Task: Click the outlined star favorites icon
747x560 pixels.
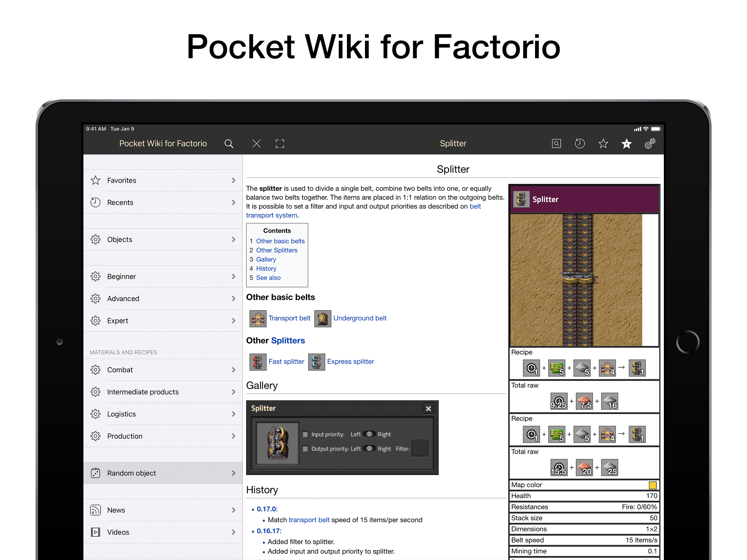Action: point(603,144)
